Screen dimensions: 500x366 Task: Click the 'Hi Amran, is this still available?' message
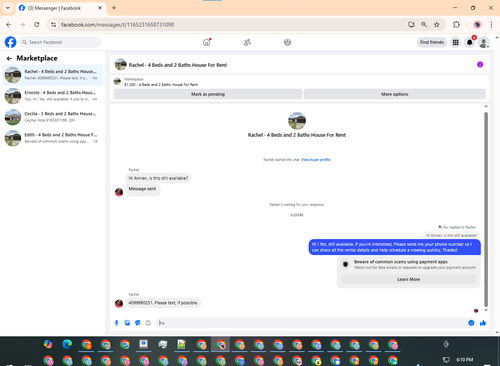click(158, 178)
